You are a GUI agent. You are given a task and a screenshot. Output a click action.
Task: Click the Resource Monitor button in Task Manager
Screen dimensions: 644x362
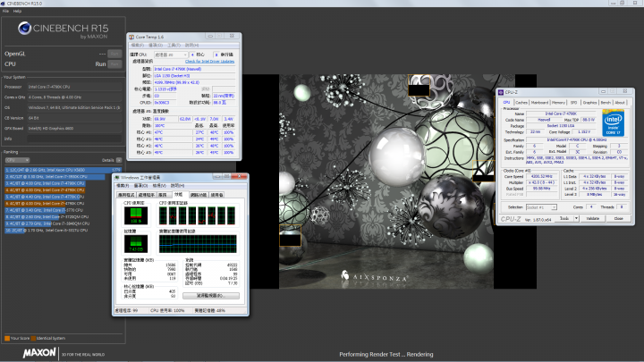coord(211,296)
